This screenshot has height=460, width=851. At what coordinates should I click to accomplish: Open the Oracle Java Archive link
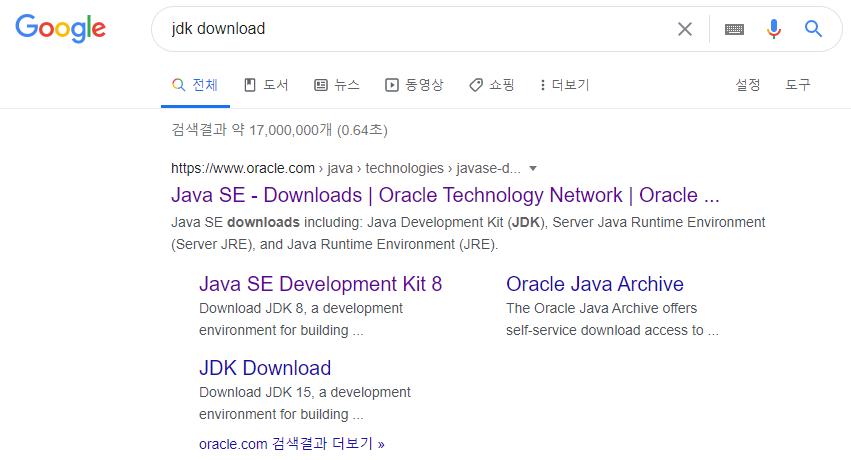point(594,284)
